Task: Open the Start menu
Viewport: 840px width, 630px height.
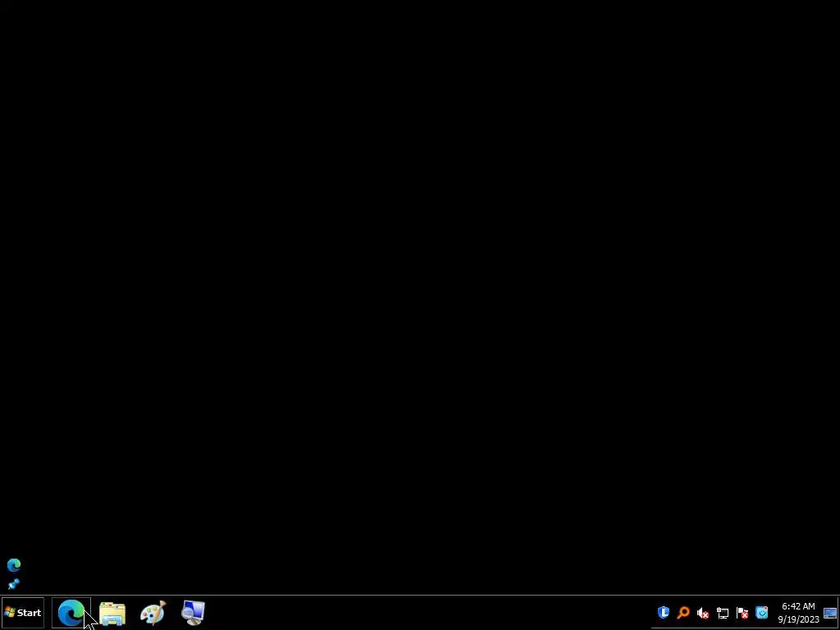Action: coord(22,612)
